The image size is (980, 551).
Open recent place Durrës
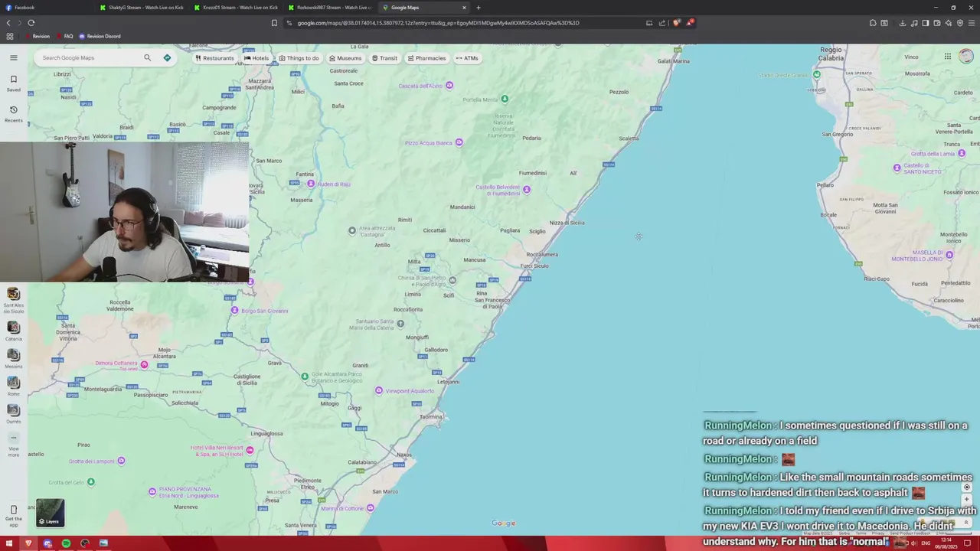(13, 413)
